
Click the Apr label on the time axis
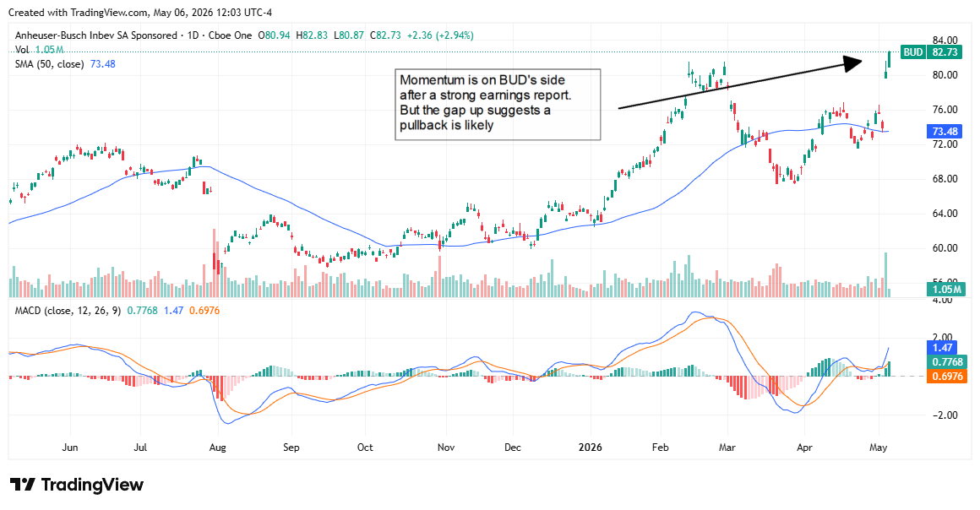pos(804,448)
